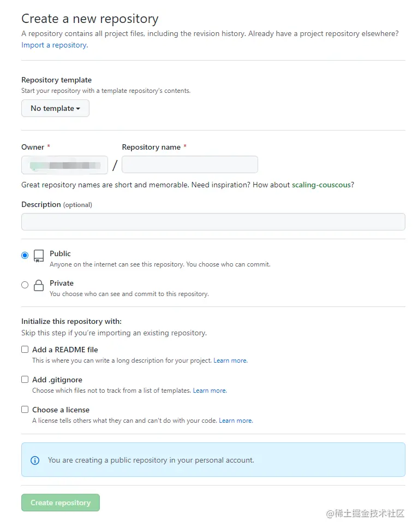Screen dimensions: 418x532
Task: Click the info icon in blue notice
Action: tap(35, 460)
